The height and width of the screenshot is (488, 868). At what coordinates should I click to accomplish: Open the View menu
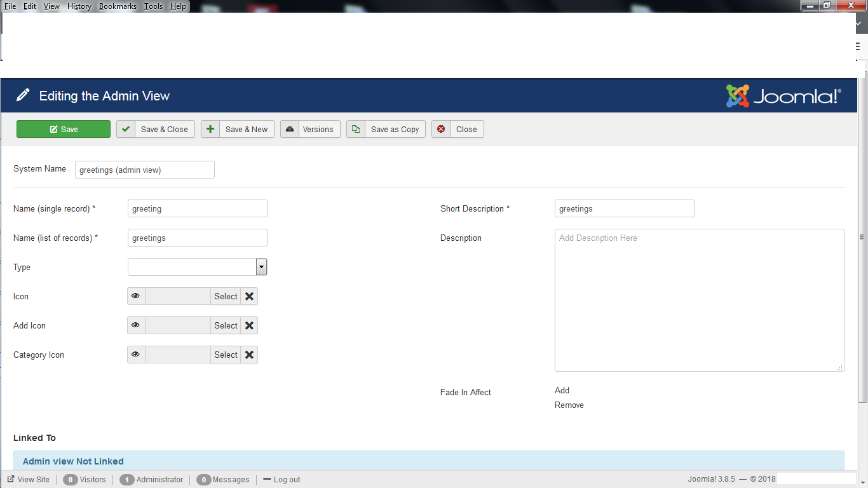pyautogui.click(x=51, y=6)
